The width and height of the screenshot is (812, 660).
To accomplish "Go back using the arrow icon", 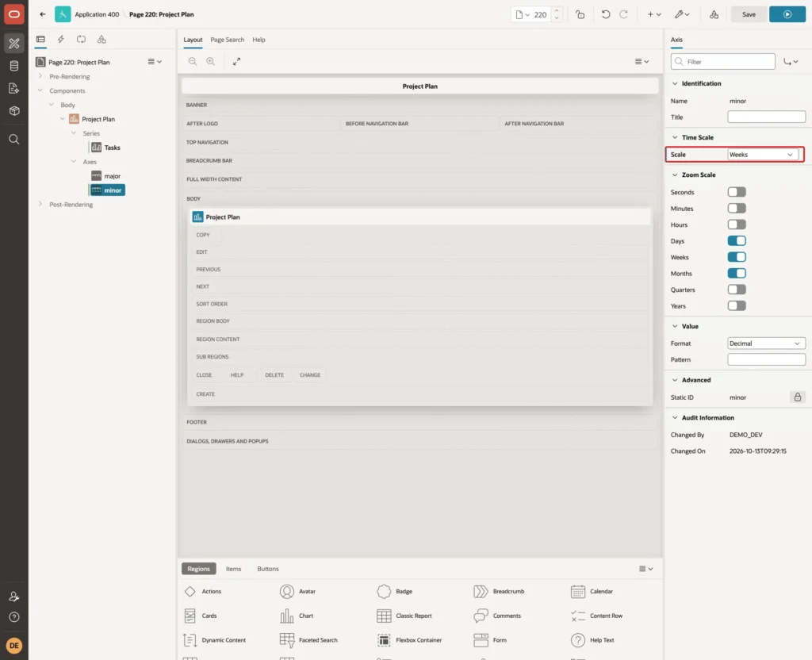I will (x=43, y=14).
